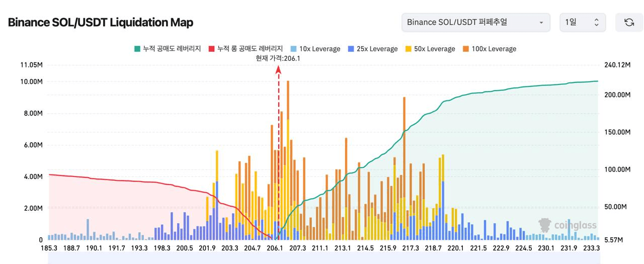Click the 240.12M right axis label
The width and height of the screenshot is (644, 264).
tap(617, 65)
